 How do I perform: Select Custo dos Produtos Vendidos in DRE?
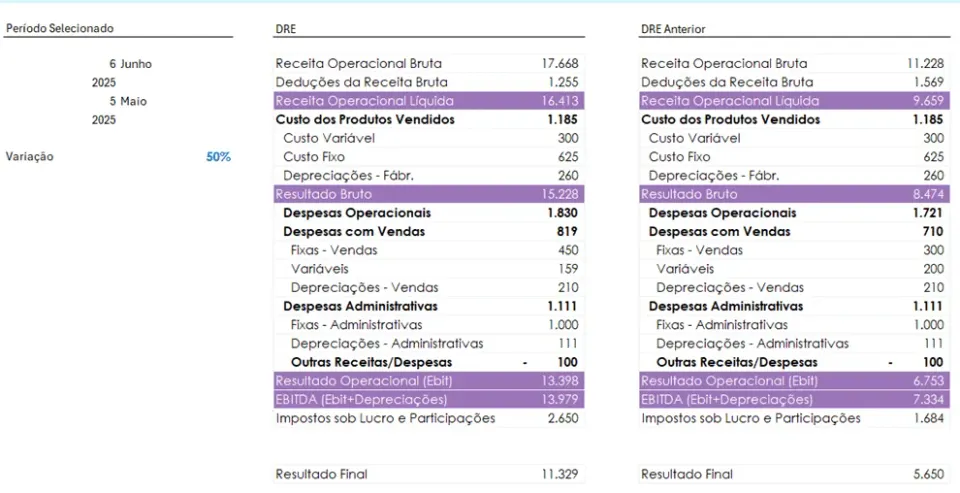tap(365, 119)
